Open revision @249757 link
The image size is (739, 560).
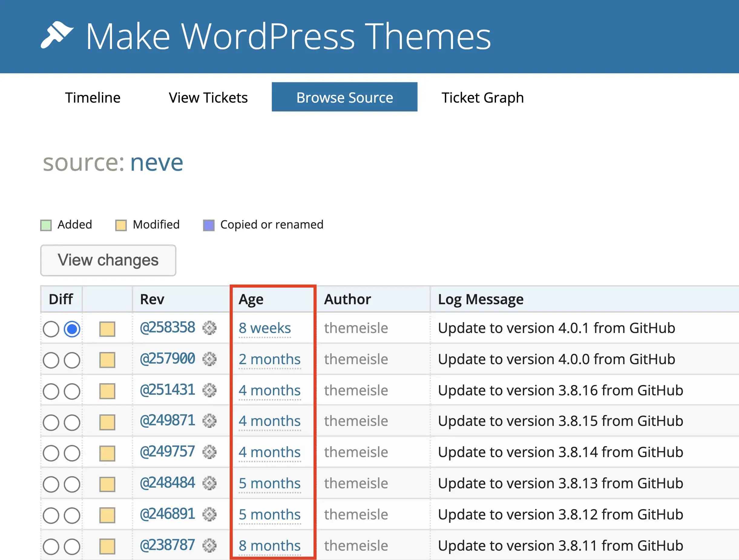tap(167, 451)
